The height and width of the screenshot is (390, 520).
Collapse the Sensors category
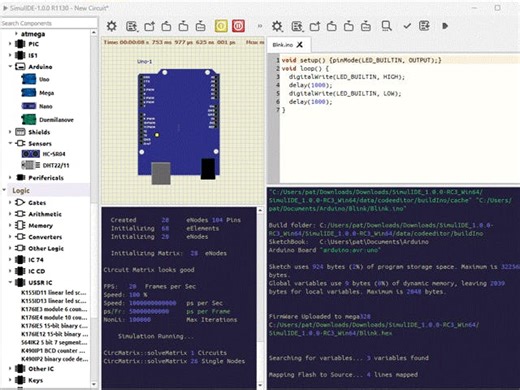point(10,143)
